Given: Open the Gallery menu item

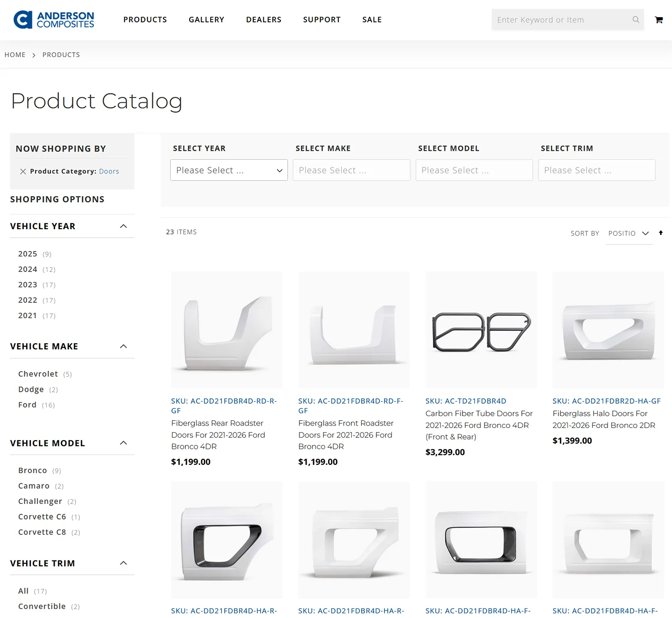Looking at the screenshot, I should [x=206, y=20].
